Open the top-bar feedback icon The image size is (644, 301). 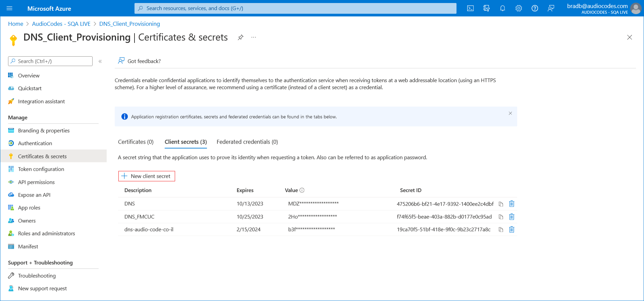551,8
